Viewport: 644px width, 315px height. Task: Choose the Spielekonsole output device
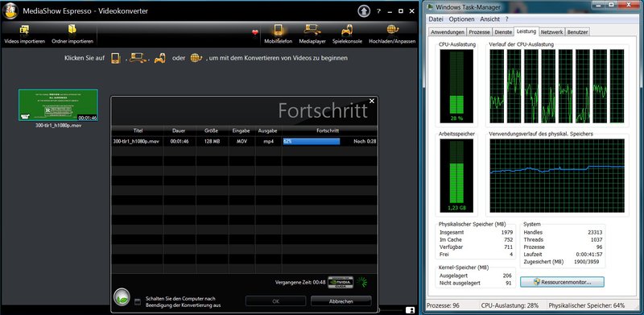click(x=347, y=30)
